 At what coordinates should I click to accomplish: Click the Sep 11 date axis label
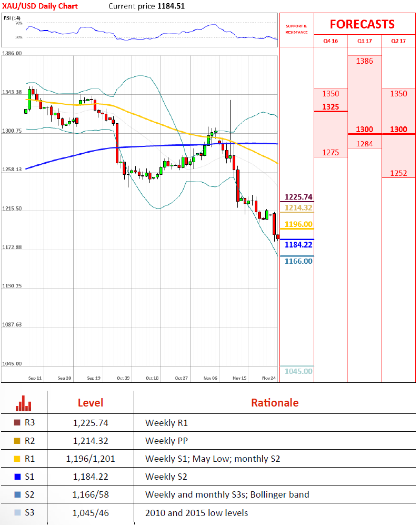35,378
